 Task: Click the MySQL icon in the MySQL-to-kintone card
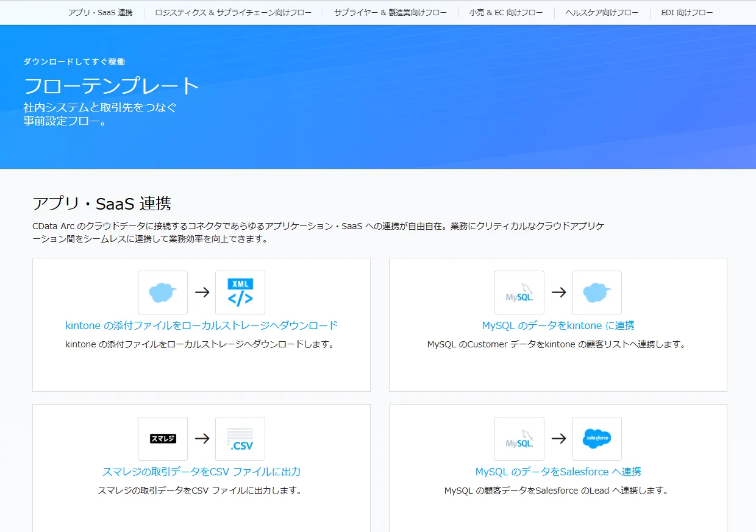pos(519,293)
